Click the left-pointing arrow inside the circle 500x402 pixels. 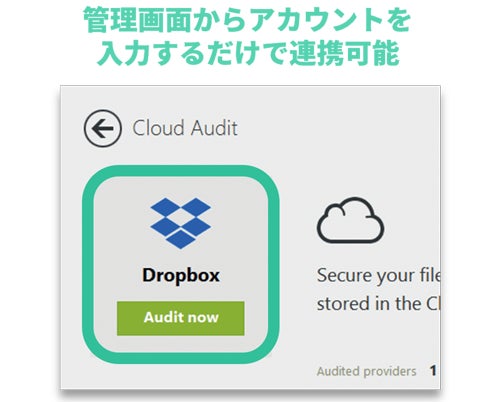(102, 129)
